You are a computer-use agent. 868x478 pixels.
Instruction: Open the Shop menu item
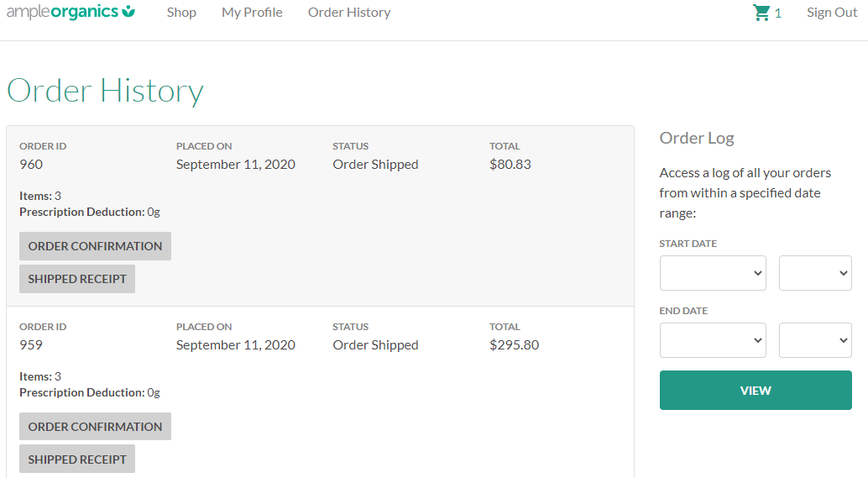click(181, 13)
